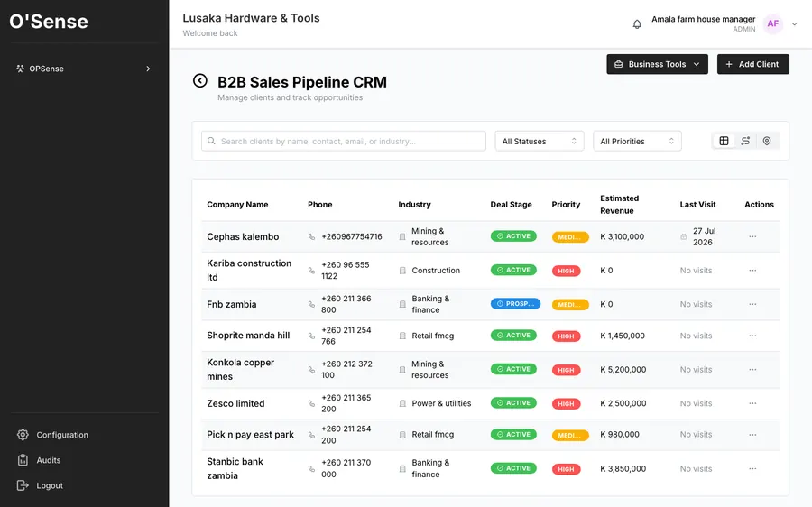Select company name Stanbic bank zambia
Screen dimensions: 812x507
pyautogui.click(x=235, y=468)
